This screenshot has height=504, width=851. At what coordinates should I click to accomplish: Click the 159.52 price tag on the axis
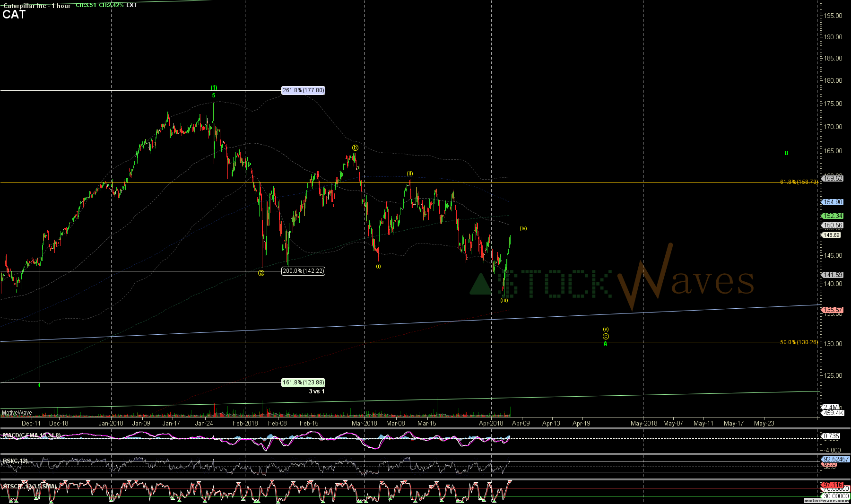point(833,178)
